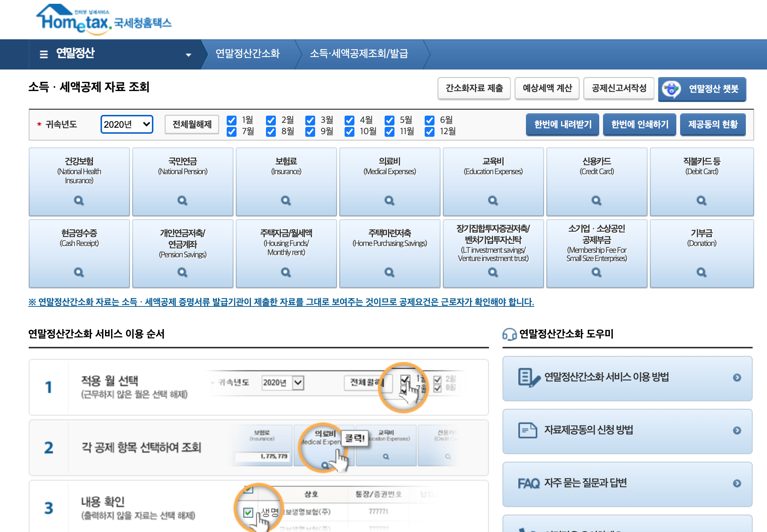Image resolution: width=767 pixels, height=532 pixels.
Task: Click the blue notice link about 연말정산간소화 자료
Action: (281, 302)
